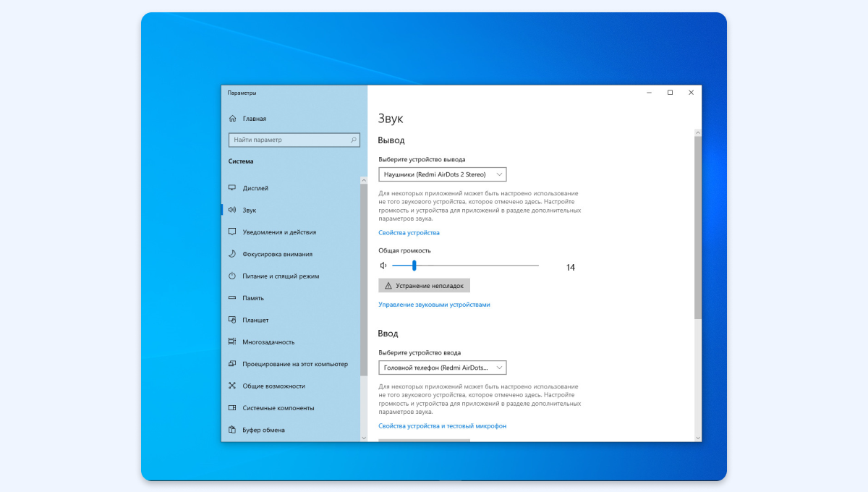868x492 pixels.
Task: Click into the Найти параметр search field
Action: click(x=289, y=140)
